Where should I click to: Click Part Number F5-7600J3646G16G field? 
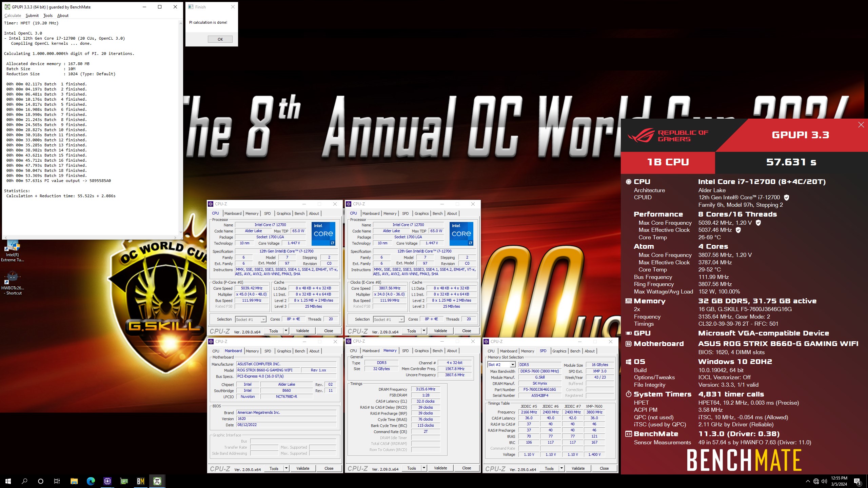[x=539, y=389]
